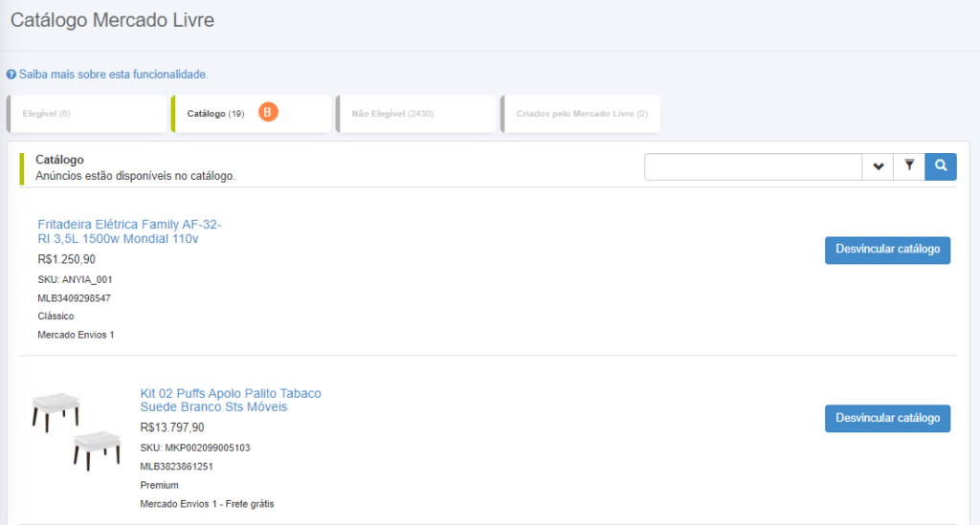Open the Não Elegível (2430) tab
The width and height of the screenshot is (980, 525).
pyautogui.click(x=415, y=114)
